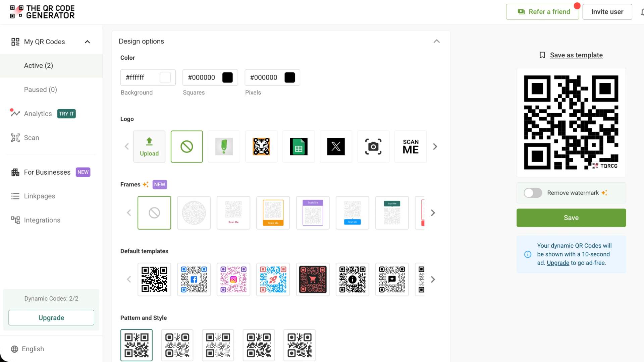Pick the blue bottom-label frame
This screenshot has height=362, width=644.
(352, 213)
